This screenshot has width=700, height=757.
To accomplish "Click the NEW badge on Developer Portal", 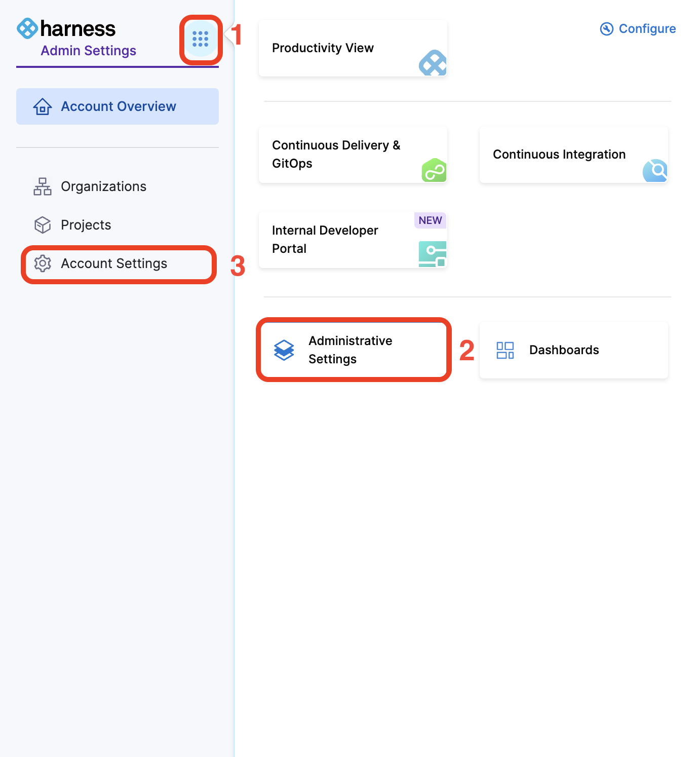I will pyautogui.click(x=430, y=220).
